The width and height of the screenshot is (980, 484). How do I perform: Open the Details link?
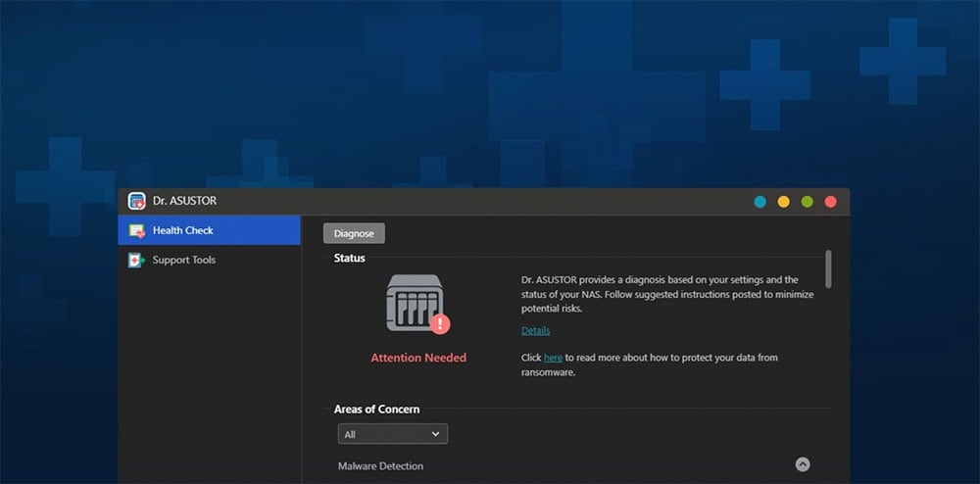tap(536, 330)
